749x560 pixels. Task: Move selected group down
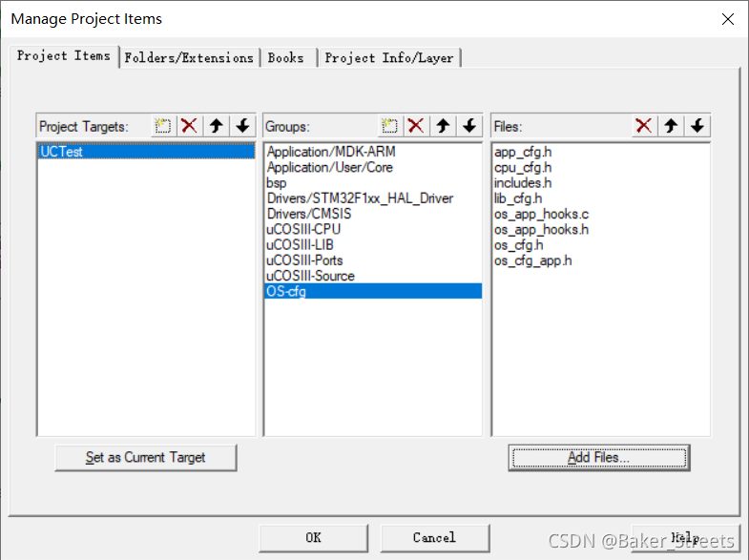[x=469, y=126]
